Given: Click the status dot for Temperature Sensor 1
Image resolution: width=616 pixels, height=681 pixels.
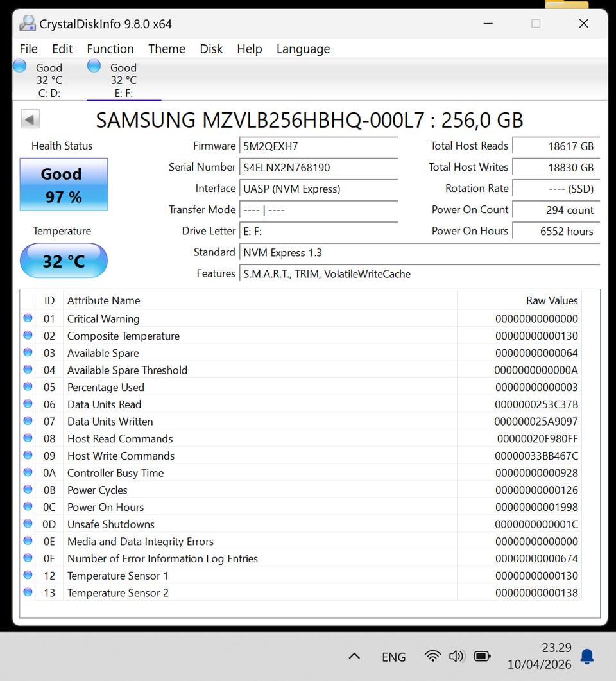Looking at the screenshot, I should [x=28, y=574].
